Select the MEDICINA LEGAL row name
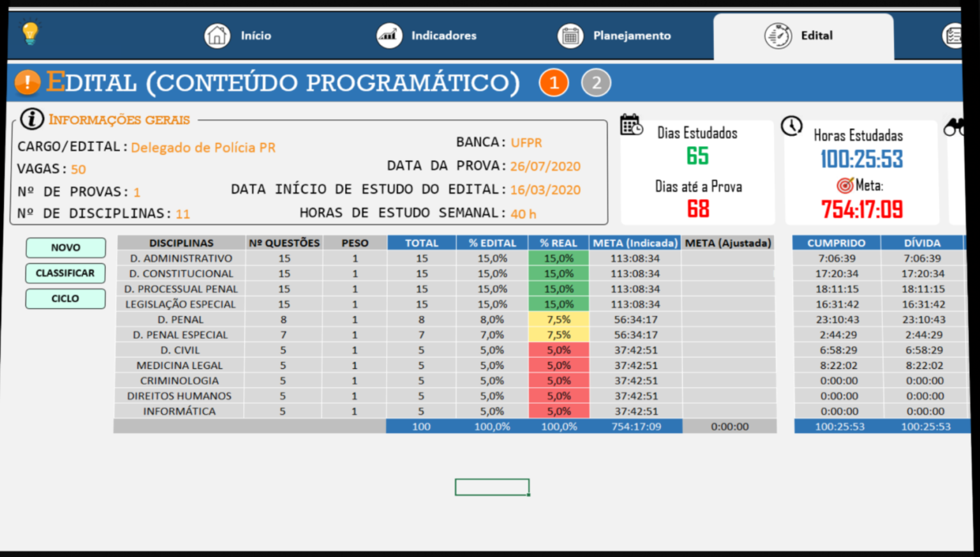This screenshot has height=557, width=980. pos(180,366)
